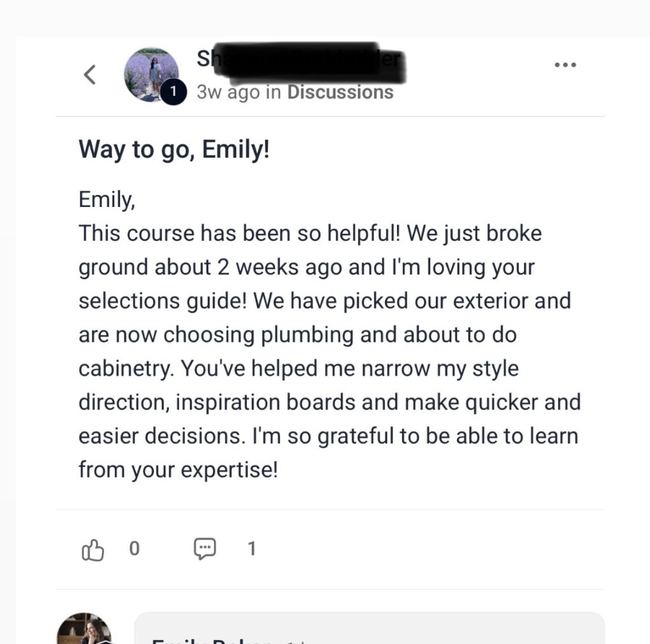Tap the "selections guide!" line of the post

point(163,301)
